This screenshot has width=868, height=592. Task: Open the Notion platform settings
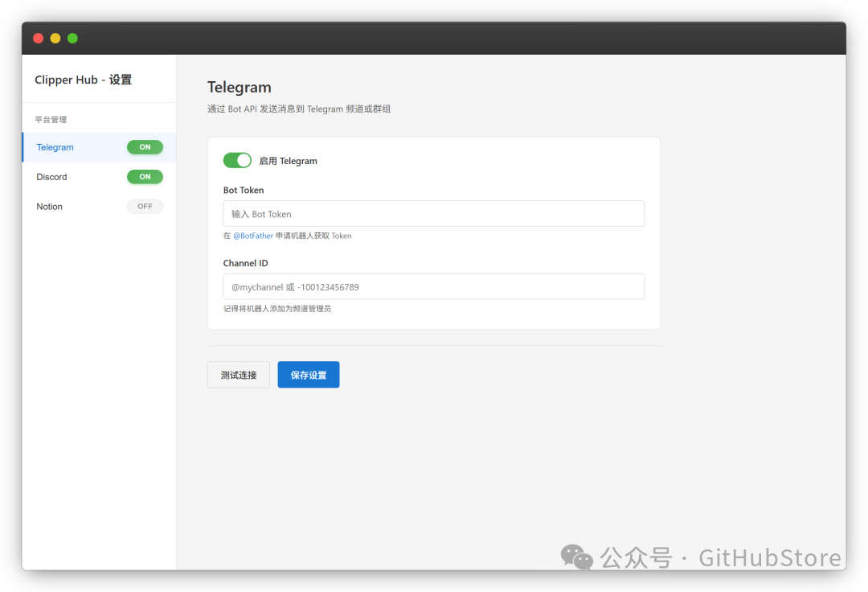click(99, 207)
